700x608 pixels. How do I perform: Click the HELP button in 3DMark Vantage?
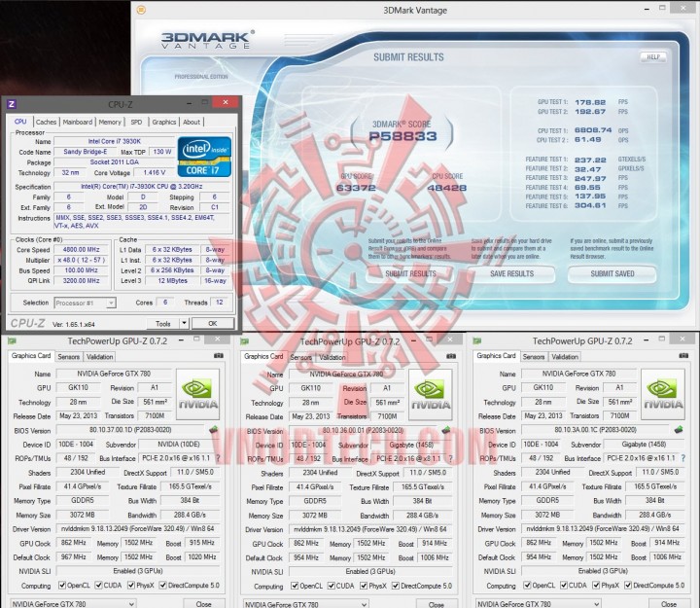[x=653, y=57]
